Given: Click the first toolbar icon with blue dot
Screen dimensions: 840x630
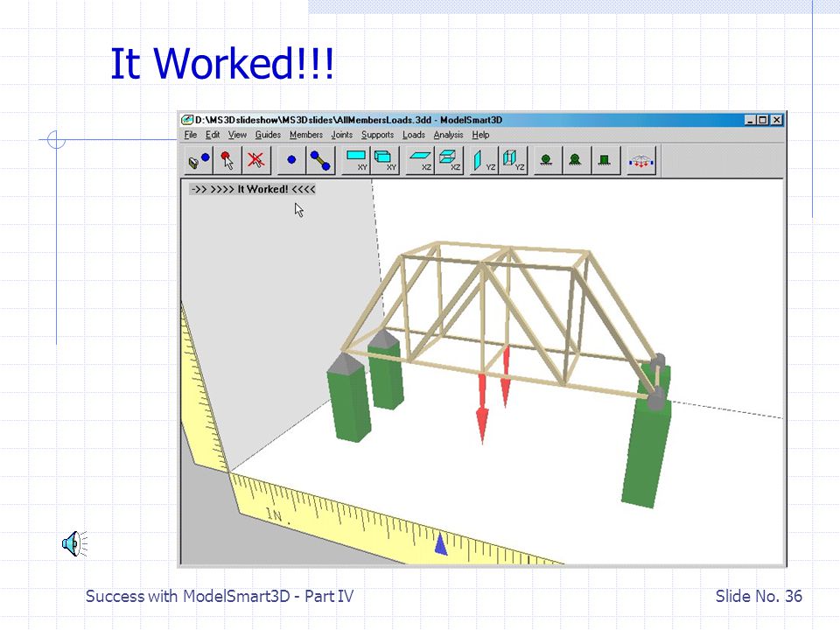Looking at the screenshot, I should [x=199, y=159].
